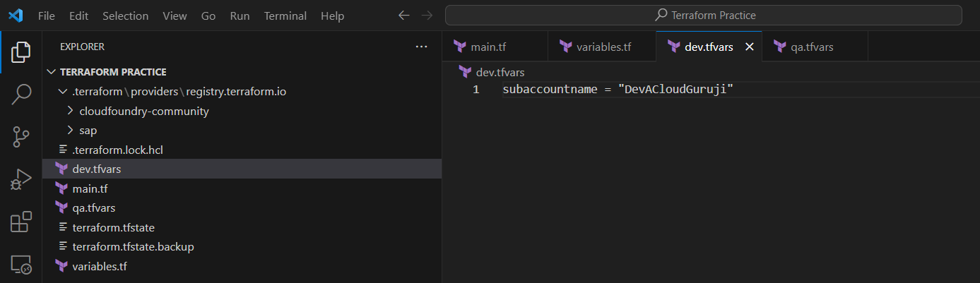
Task: Collapse the TERRAFORM PRACTICE root folder
Action: pos(51,72)
